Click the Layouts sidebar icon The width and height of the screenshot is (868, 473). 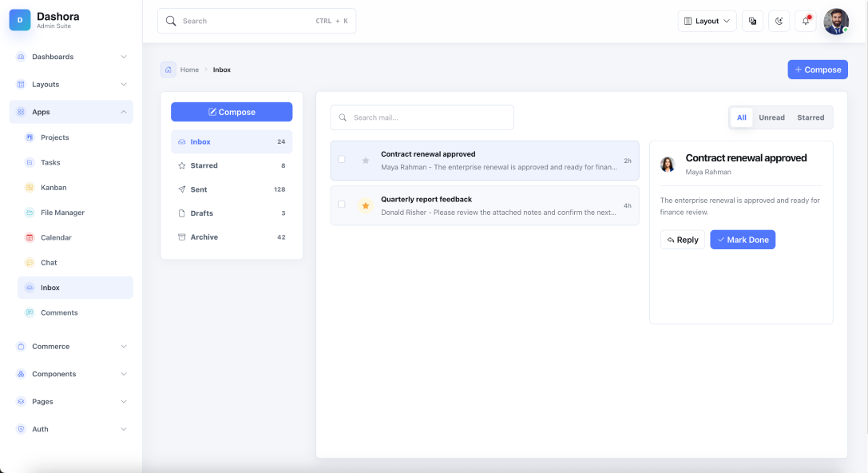(x=21, y=84)
